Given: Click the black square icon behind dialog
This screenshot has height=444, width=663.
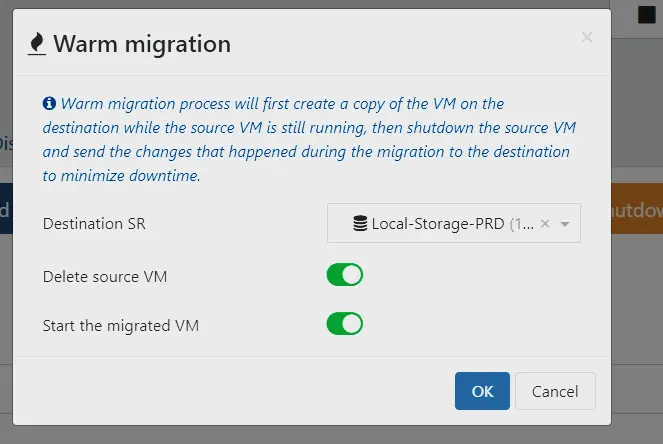Looking at the screenshot, I should [646, 14].
